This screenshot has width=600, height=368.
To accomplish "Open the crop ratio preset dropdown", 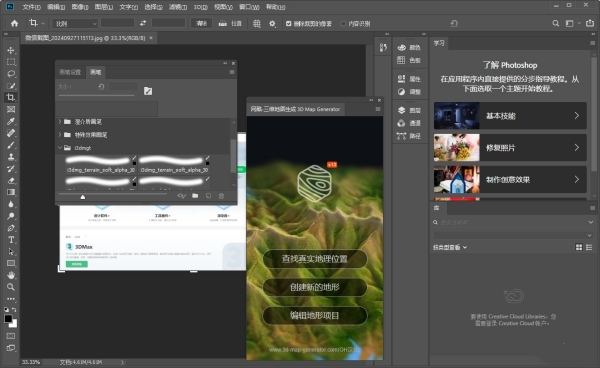I will (75, 24).
